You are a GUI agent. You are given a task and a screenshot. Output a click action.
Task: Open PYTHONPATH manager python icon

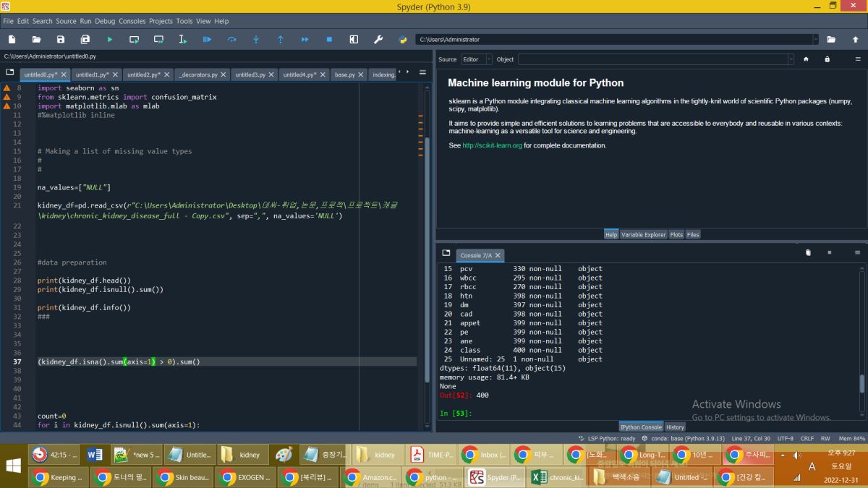(x=402, y=39)
